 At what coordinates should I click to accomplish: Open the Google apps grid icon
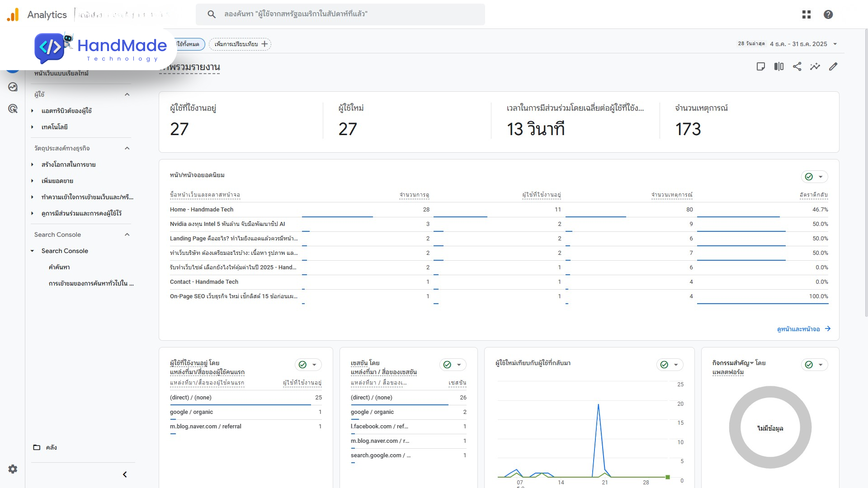point(807,14)
